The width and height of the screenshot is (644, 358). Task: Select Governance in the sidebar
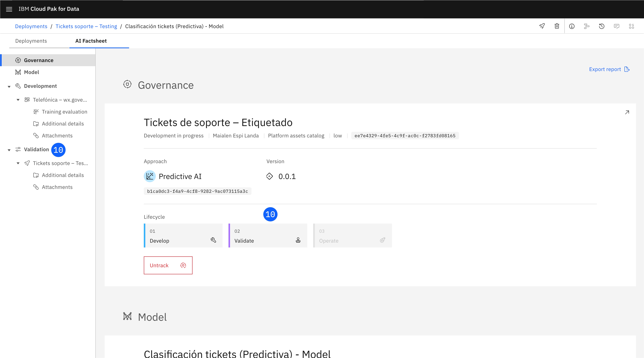click(x=48, y=60)
